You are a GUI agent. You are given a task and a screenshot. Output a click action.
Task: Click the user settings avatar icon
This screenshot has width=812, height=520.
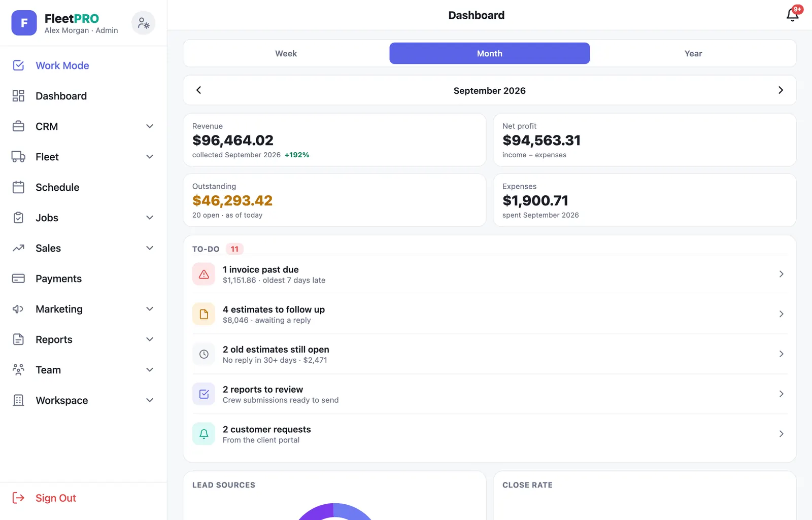(143, 23)
